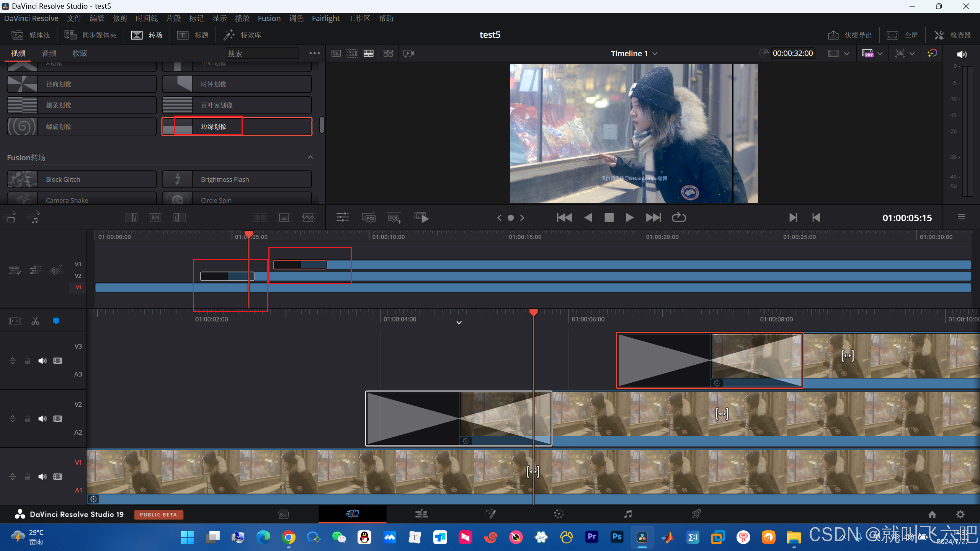Image resolution: width=980 pixels, height=551 pixels.
Task: Click the 快捷导出 quick export button
Action: 850,35
